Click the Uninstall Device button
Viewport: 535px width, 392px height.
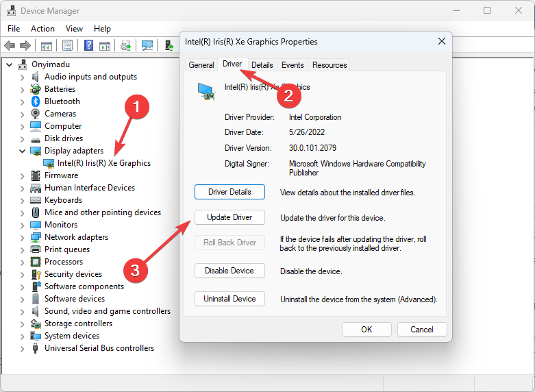tap(229, 299)
